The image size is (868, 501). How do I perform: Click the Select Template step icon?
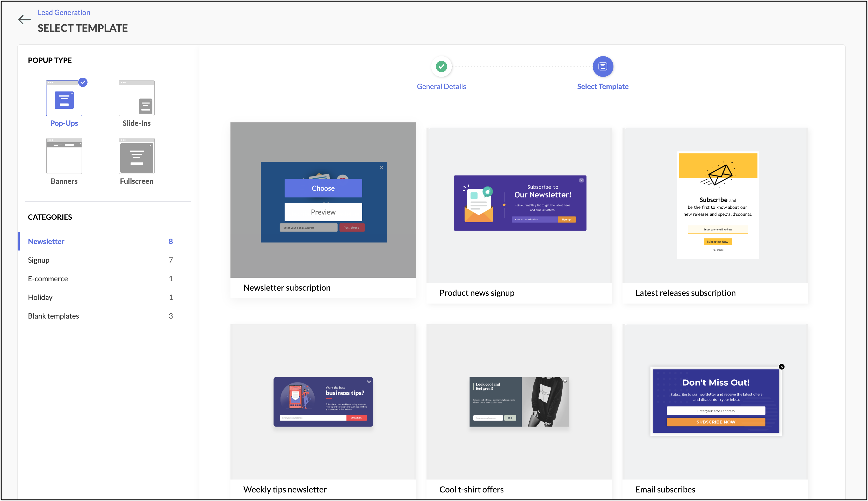click(x=603, y=66)
